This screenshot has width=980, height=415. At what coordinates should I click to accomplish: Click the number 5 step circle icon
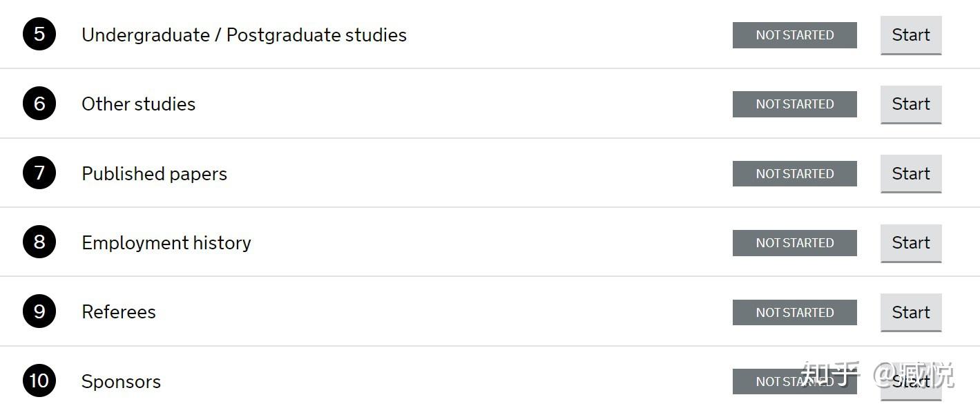tap(39, 35)
